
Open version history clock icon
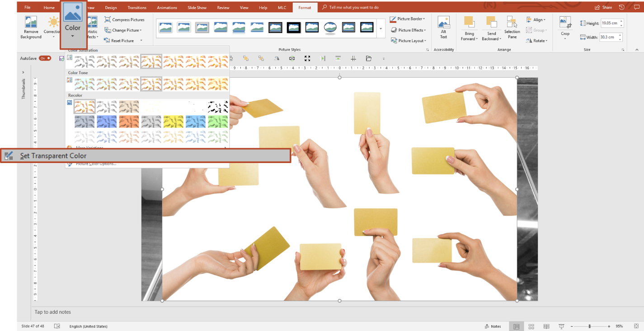[x=622, y=7]
